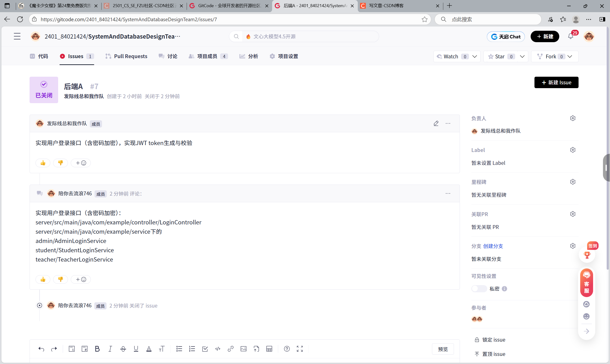Expand the Star dropdown arrow
This screenshot has width=610, height=364.
click(x=522, y=56)
